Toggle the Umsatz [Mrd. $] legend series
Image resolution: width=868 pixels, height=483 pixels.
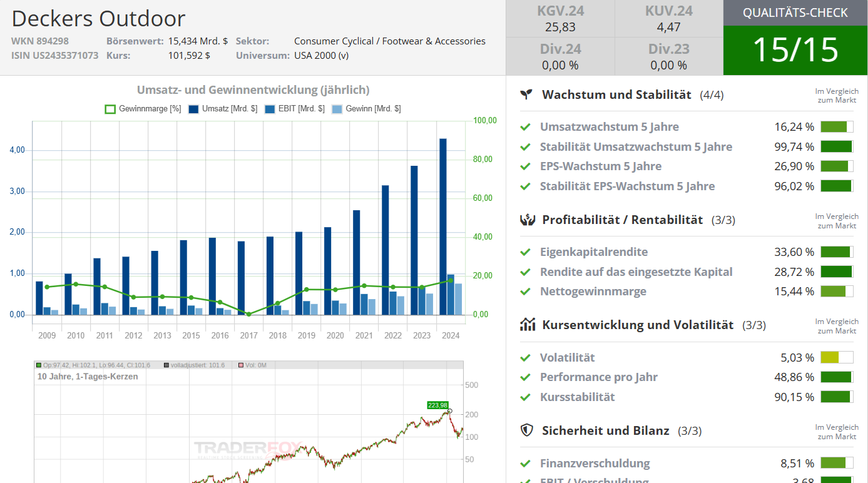coord(223,109)
